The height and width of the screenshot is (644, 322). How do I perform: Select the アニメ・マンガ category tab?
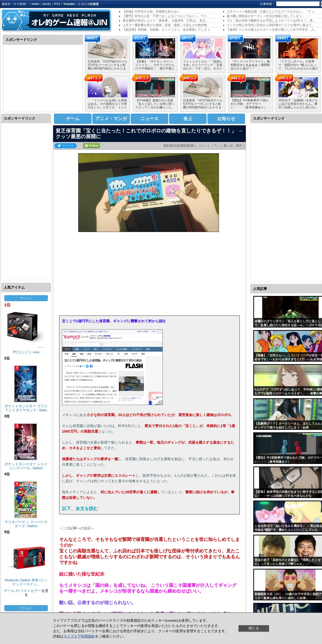(111, 119)
